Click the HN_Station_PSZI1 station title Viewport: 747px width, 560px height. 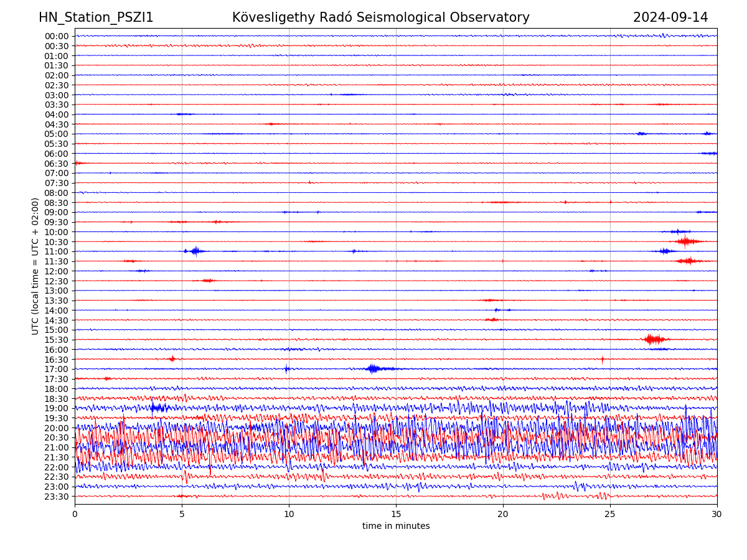pyautogui.click(x=96, y=17)
